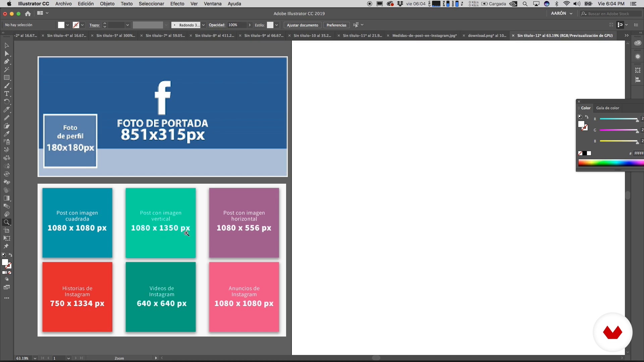The width and height of the screenshot is (644, 362).
Task: Open the AARÓN workspace switcher
Action: point(561,13)
